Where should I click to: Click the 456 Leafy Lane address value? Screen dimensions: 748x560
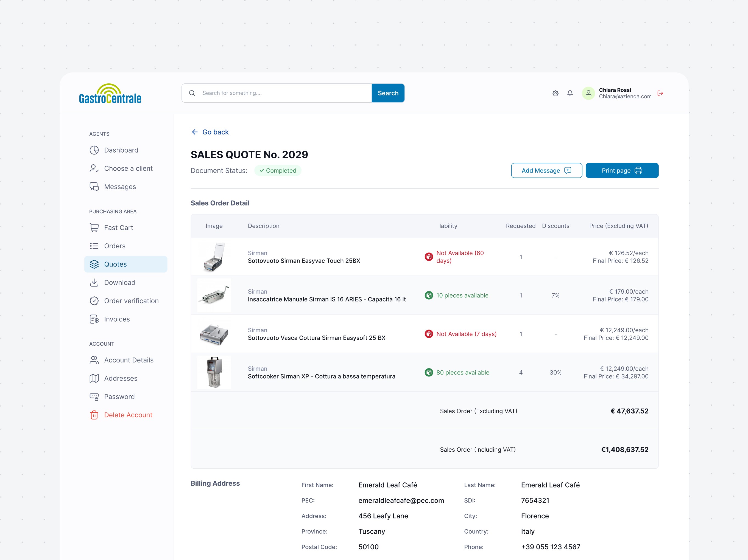pyautogui.click(x=383, y=516)
